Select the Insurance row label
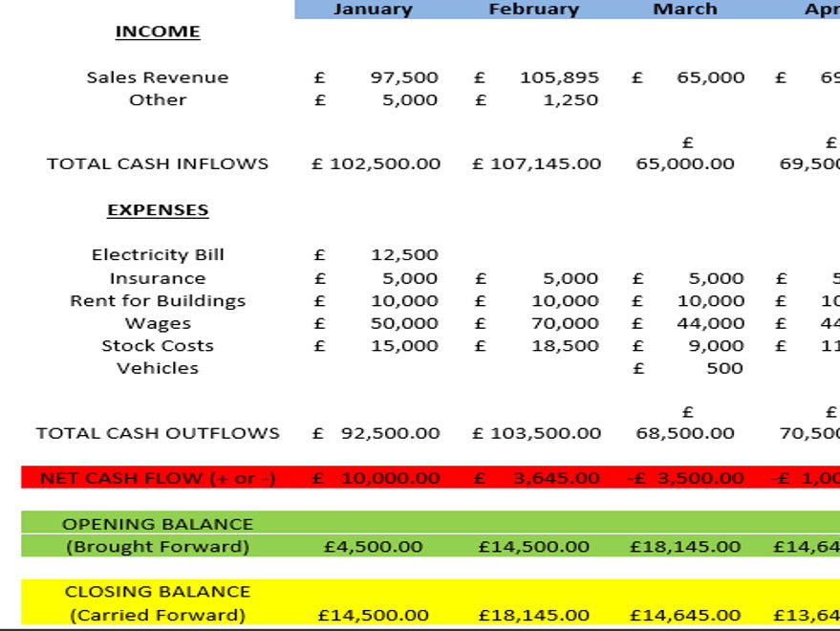 (x=158, y=278)
